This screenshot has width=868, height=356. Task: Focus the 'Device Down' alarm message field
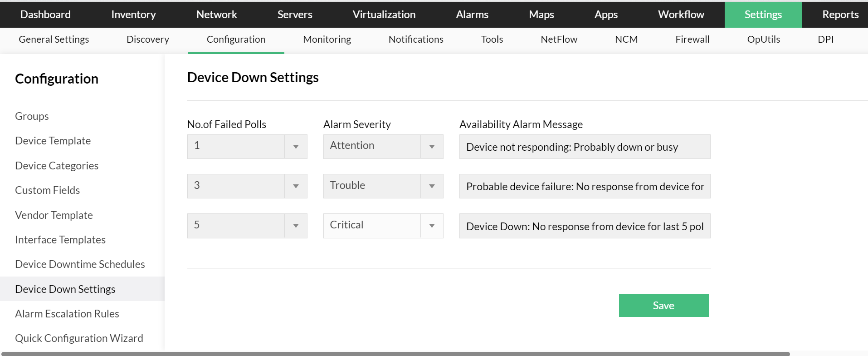point(585,226)
